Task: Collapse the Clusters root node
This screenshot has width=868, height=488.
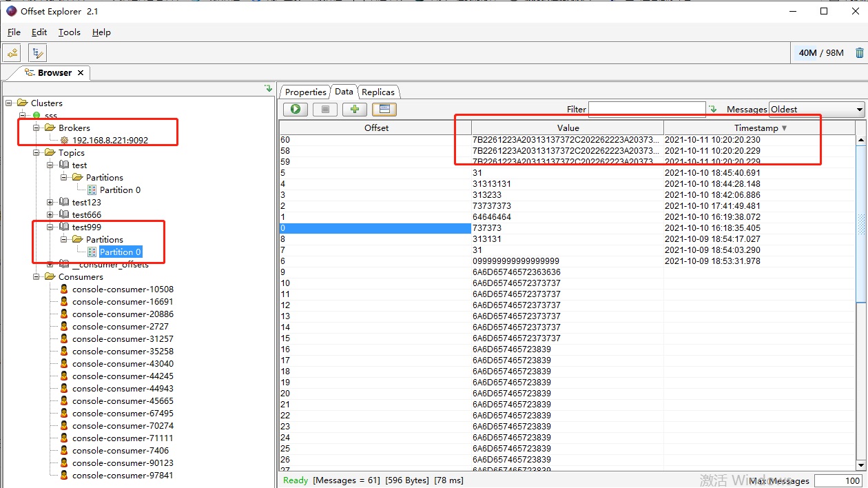Action: point(9,103)
